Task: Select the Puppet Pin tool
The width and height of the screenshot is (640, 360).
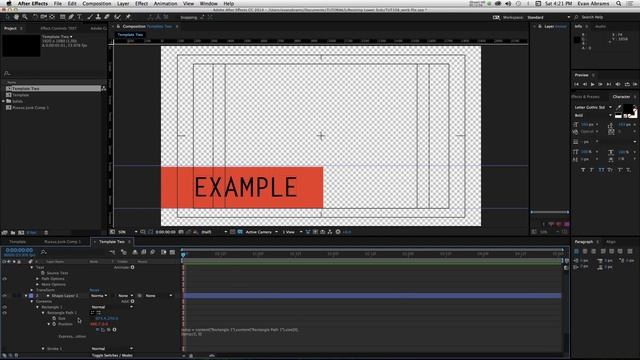Action: pos(128,17)
